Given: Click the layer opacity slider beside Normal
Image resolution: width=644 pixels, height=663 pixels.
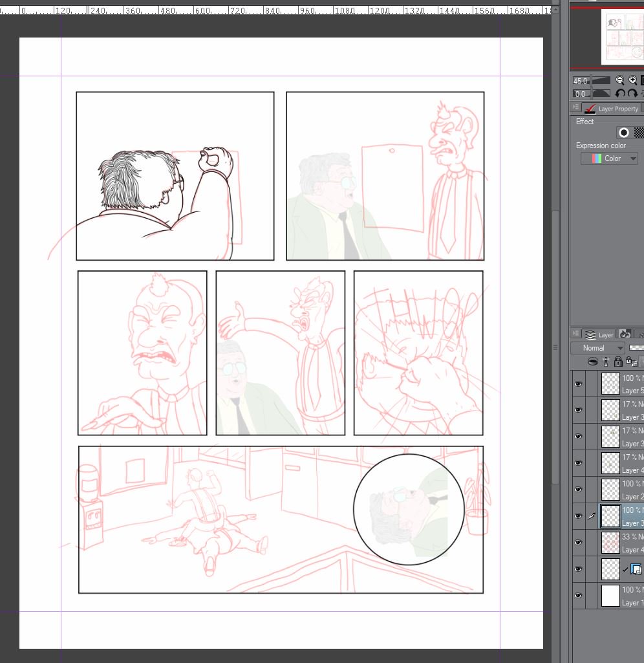Looking at the screenshot, I should [x=636, y=347].
